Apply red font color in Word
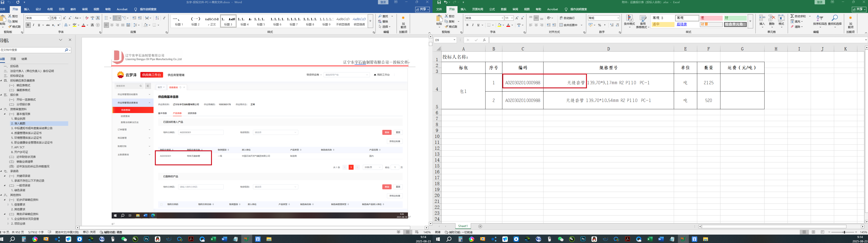Screen dimensions: 868x243 (83, 25)
